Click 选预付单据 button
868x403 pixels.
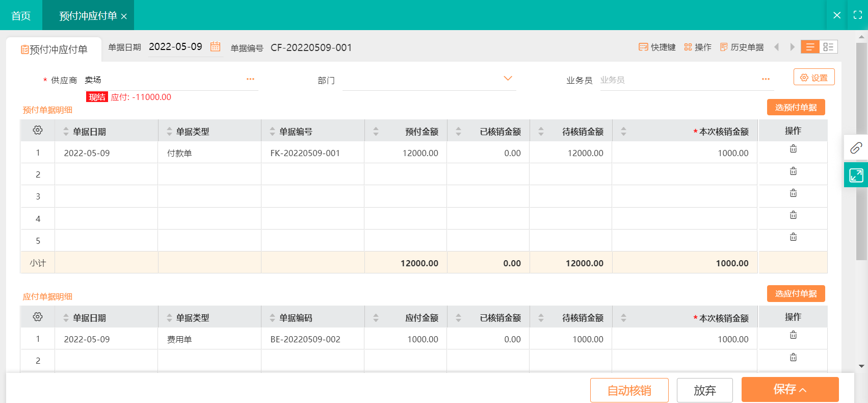[796, 107]
